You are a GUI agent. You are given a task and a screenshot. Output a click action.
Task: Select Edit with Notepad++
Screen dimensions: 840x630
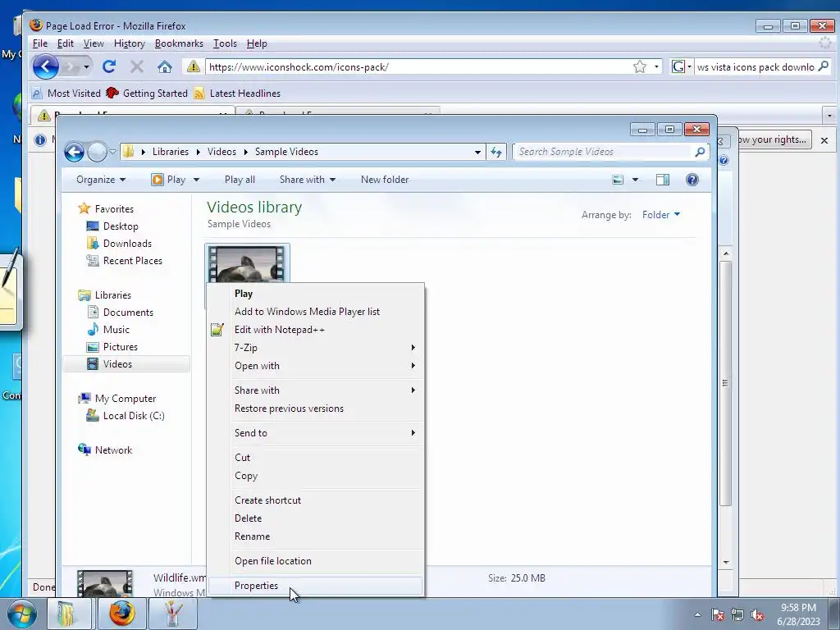[x=315, y=330]
